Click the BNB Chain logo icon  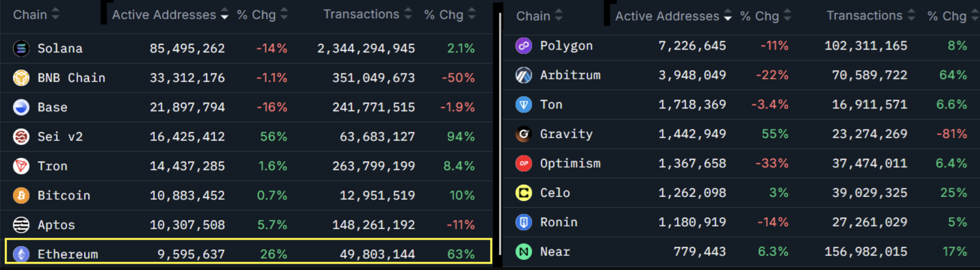(x=21, y=77)
